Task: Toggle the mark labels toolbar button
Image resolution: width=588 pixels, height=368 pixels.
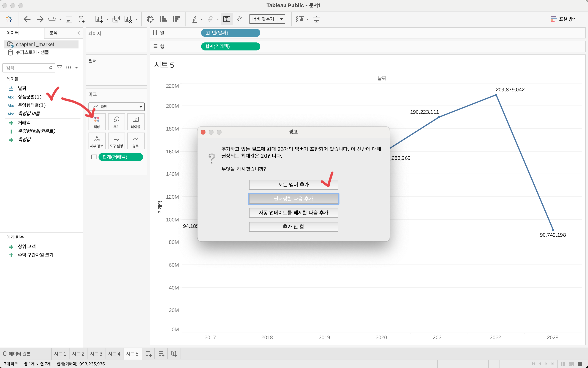Action: tap(226, 19)
